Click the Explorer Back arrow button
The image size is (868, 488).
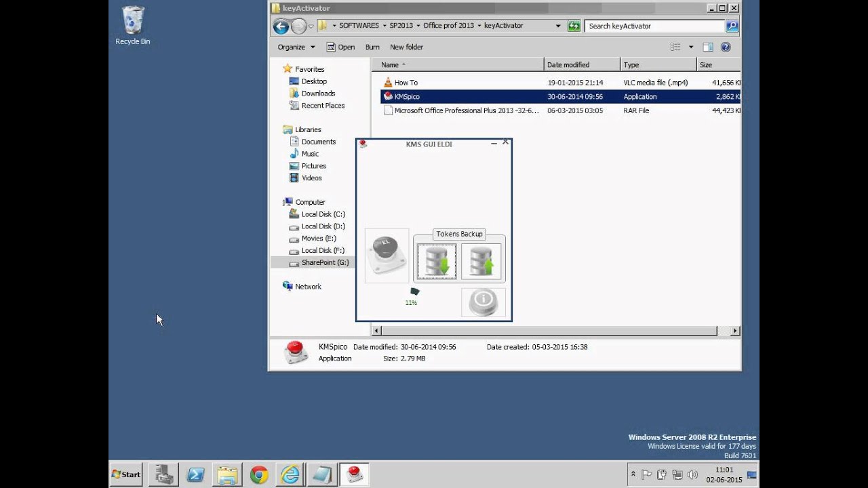[x=281, y=26]
